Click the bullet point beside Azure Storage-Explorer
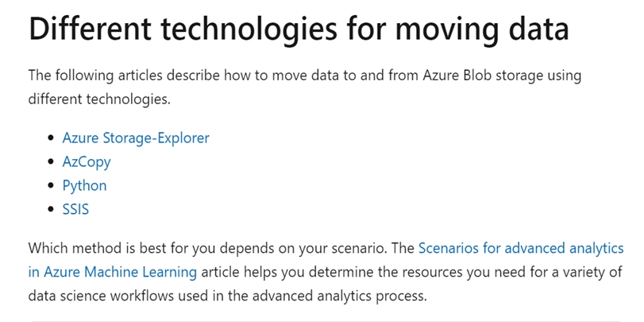This screenshot has width=644, height=322. 52,138
